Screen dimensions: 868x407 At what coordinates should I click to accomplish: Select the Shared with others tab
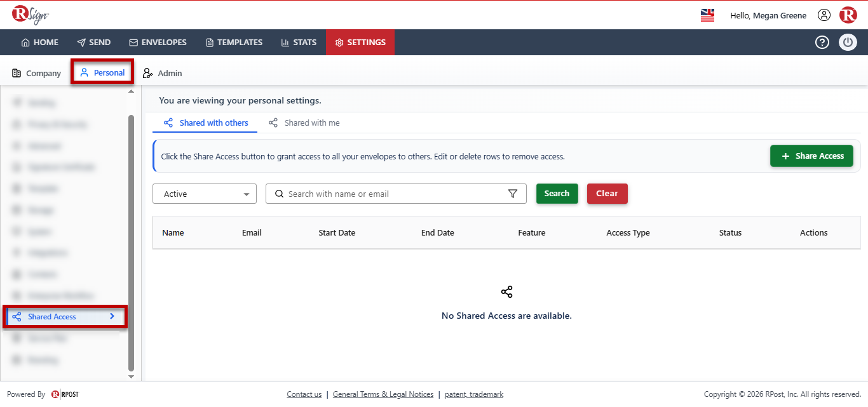tap(206, 123)
